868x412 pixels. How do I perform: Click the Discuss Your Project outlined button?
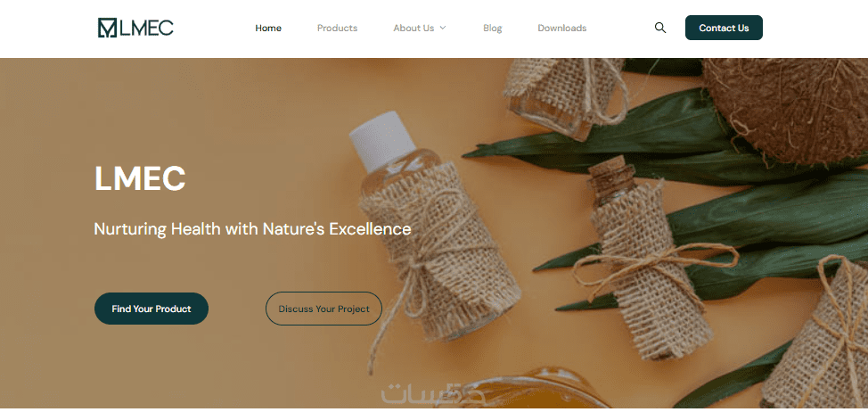pyautogui.click(x=323, y=309)
